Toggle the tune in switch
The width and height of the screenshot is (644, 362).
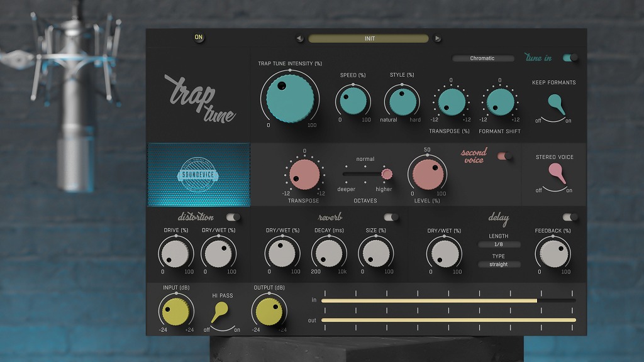(570, 58)
